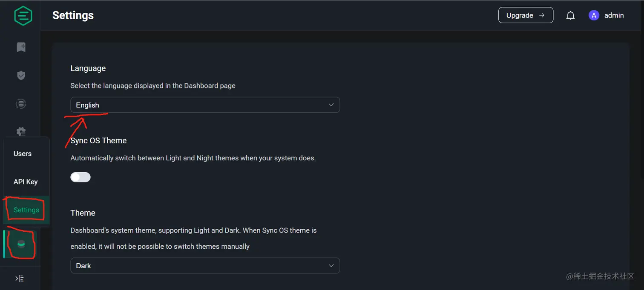
Task: Click the EMQX hexagon logo
Action: coord(23,16)
